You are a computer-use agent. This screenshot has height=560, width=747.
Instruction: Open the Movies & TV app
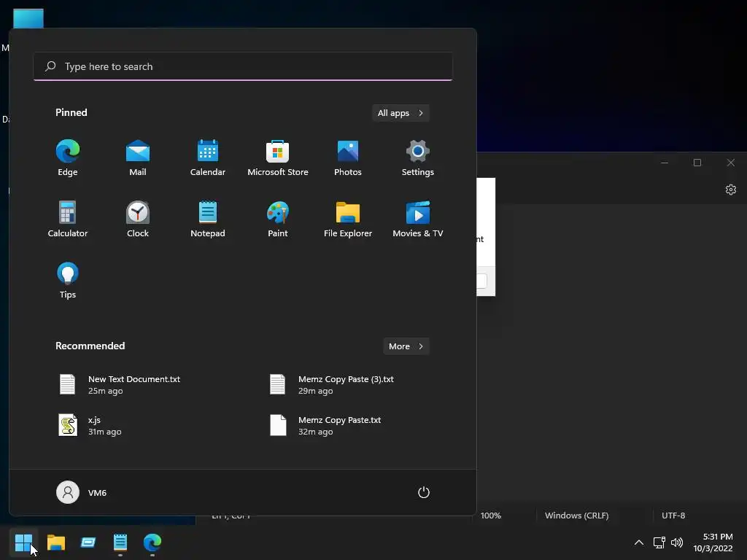[x=418, y=219]
